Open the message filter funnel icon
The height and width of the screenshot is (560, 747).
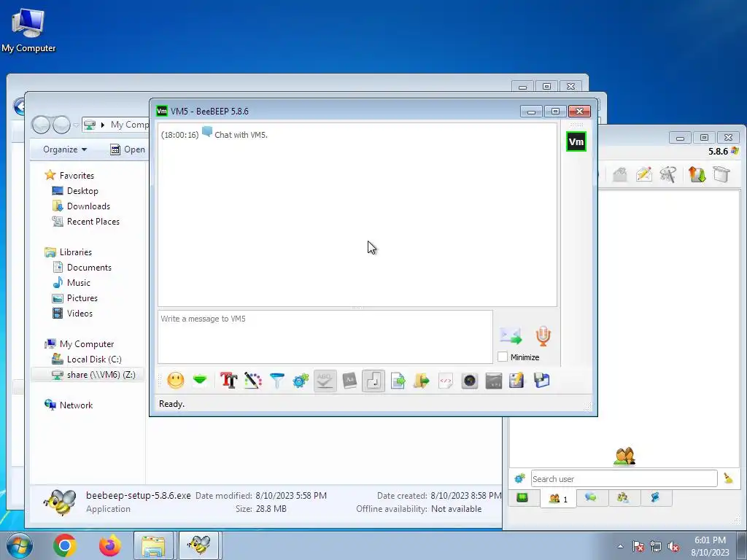click(x=276, y=381)
